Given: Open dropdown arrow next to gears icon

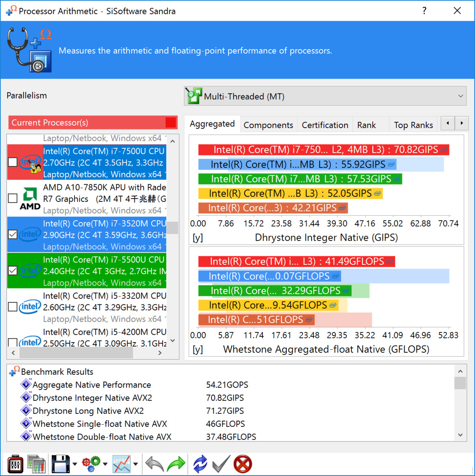Looking at the screenshot, I should click(x=105, y=464).
